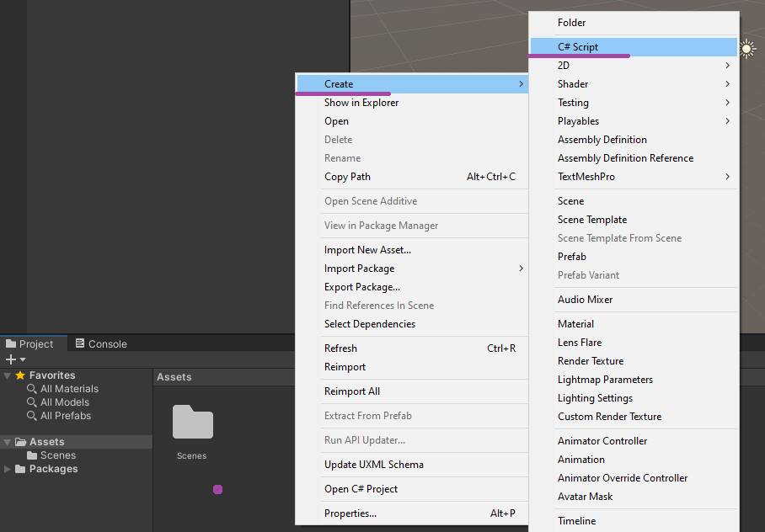Select All Models in Favorites
The height and width of the screenshot is (532, 765).
(65, 402)
